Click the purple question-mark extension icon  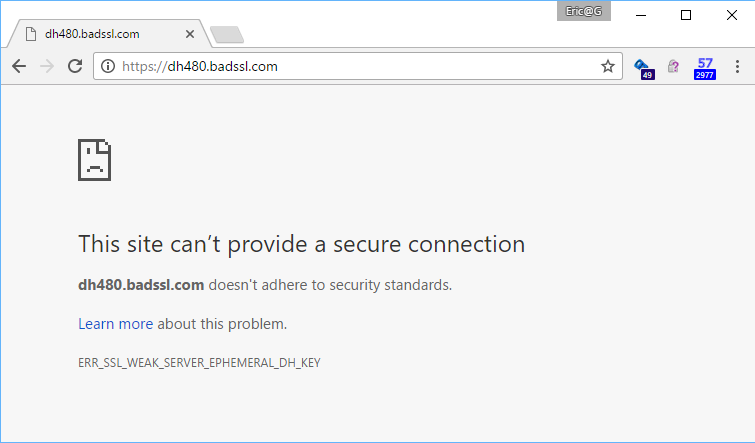pyautogui.click(x=674, y=67)
